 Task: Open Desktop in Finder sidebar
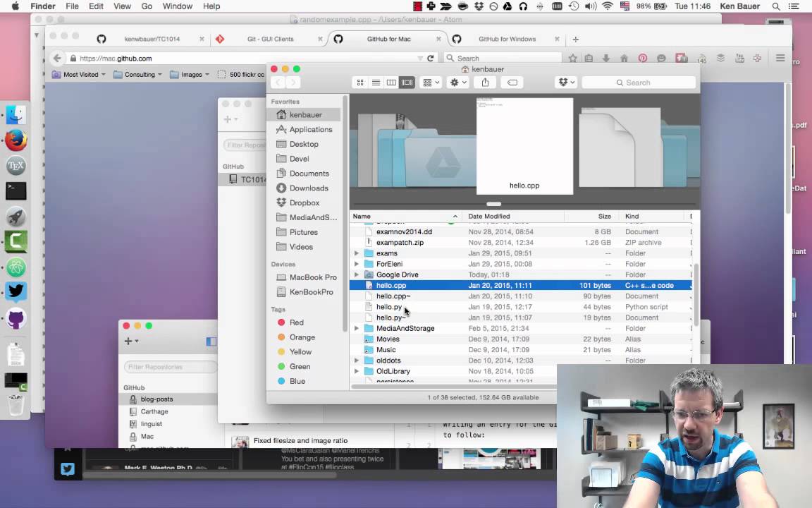(305, 144)
